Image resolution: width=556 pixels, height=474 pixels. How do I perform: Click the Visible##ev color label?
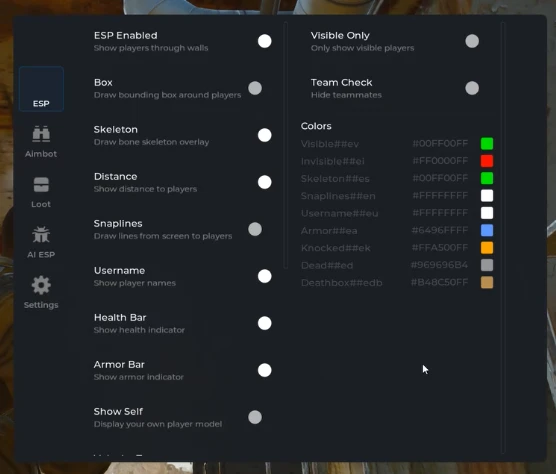pyautogui.click(x=330, y=144)
